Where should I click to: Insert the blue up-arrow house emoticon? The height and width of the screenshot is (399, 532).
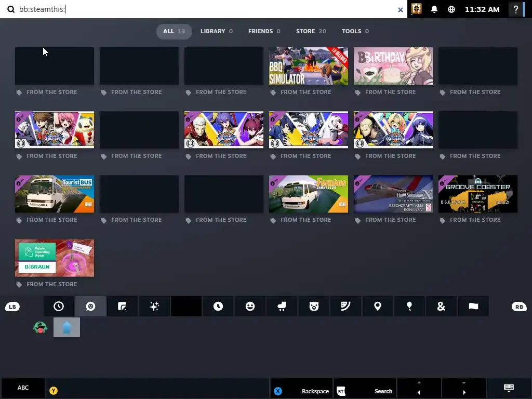67,327
